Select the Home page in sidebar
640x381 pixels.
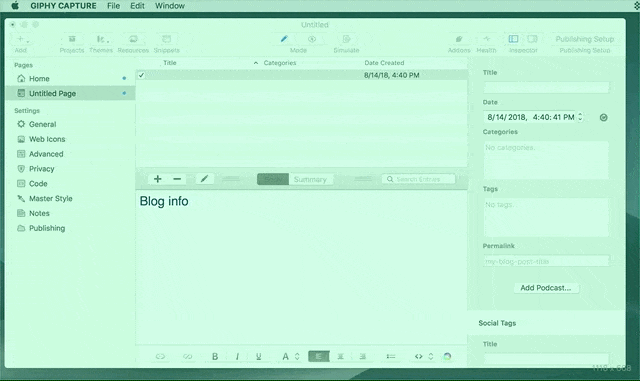pos(71,78)
